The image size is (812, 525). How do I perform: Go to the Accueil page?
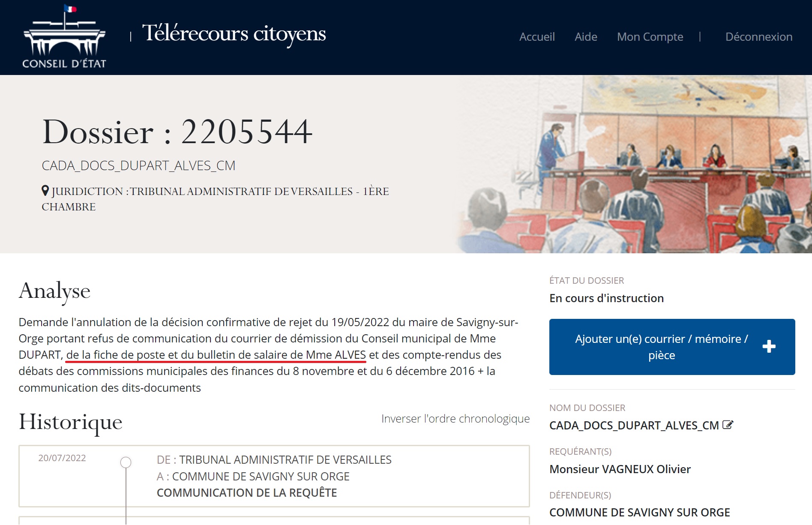click(x=536, y=37)
